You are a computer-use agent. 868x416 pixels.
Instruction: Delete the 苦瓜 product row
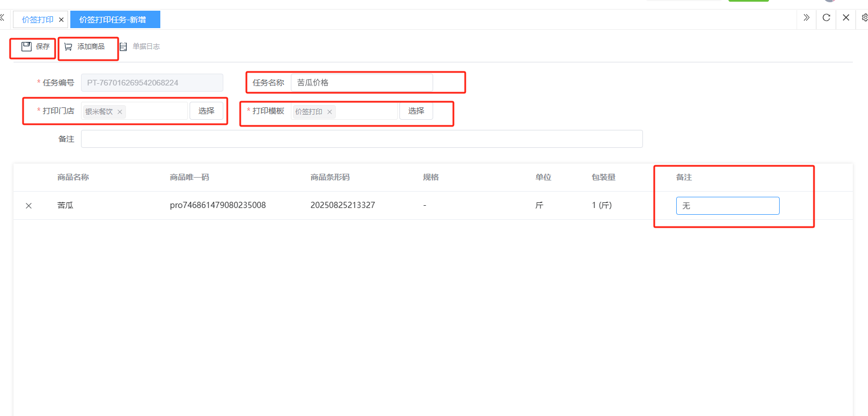point(29,206)
